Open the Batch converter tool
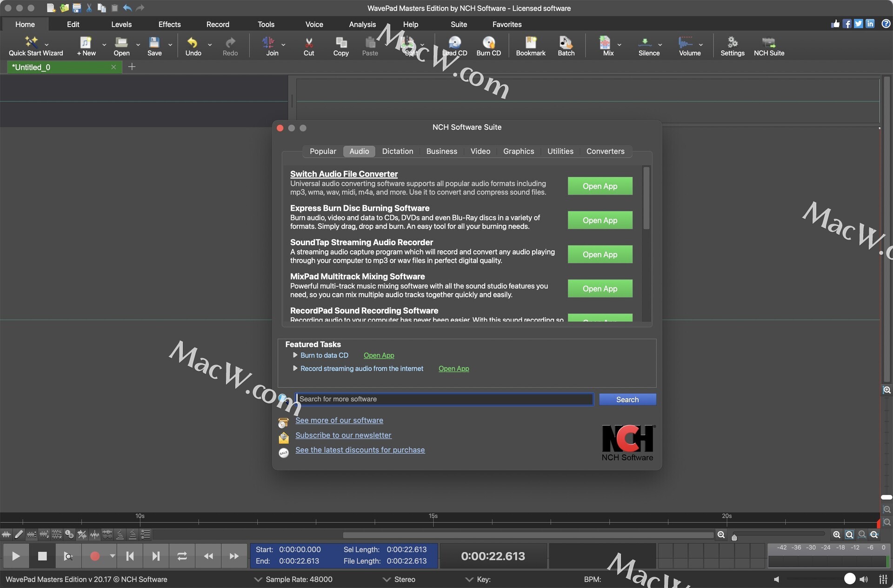 click(x=566, y=43)
